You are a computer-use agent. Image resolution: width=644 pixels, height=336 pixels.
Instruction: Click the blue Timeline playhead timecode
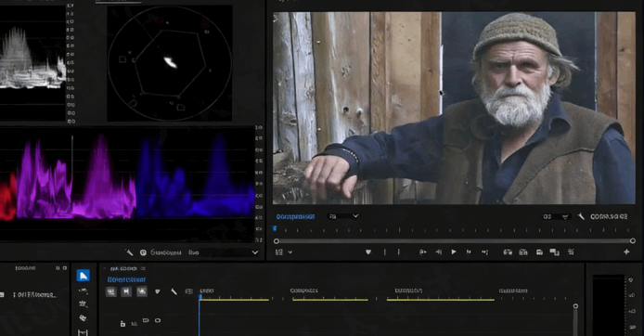tap(126, 279)
